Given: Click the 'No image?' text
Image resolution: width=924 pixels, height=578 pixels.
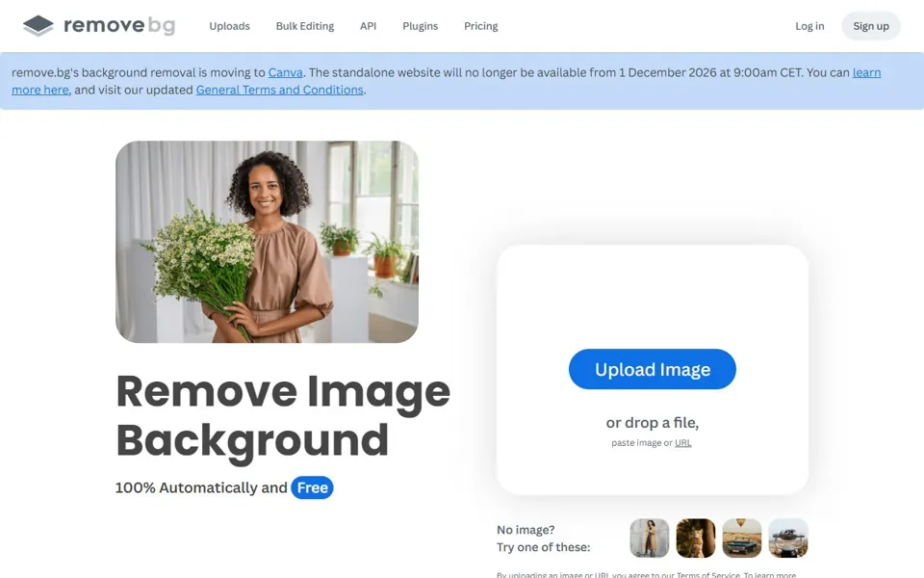Looking at the screenshot, I should click(x=526, y=530).
